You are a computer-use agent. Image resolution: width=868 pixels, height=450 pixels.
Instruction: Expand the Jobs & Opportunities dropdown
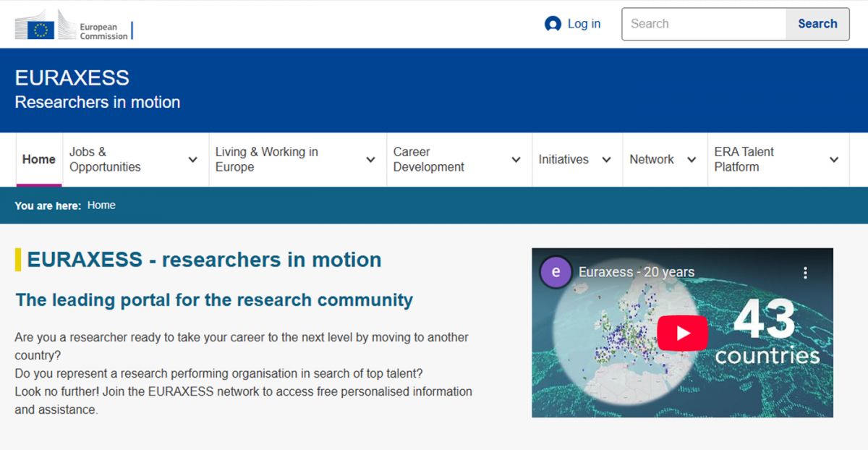[192, 159]
